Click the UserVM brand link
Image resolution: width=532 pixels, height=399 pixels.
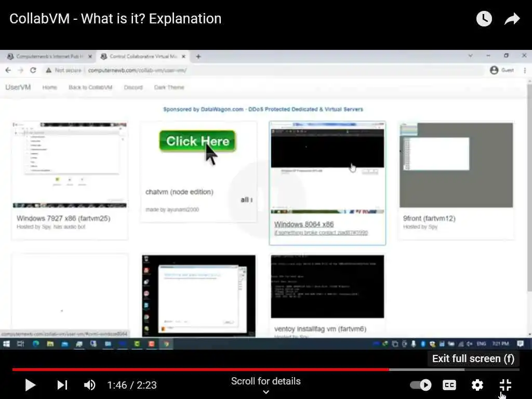pyautogui.click(x=18, y=87)
